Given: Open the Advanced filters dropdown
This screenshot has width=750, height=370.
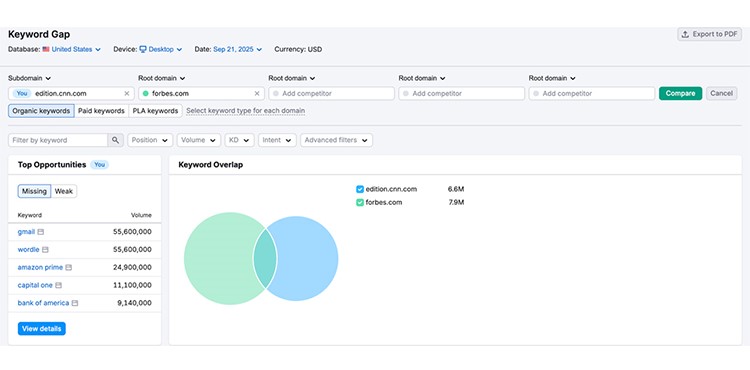Looking at the screenshot, I should point(336,140).
